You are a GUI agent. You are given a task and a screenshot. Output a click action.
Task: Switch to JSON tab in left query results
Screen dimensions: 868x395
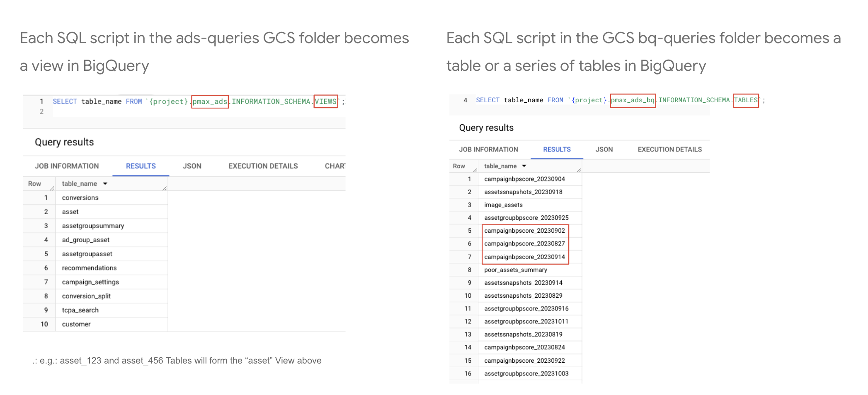[x=192, y=166]
